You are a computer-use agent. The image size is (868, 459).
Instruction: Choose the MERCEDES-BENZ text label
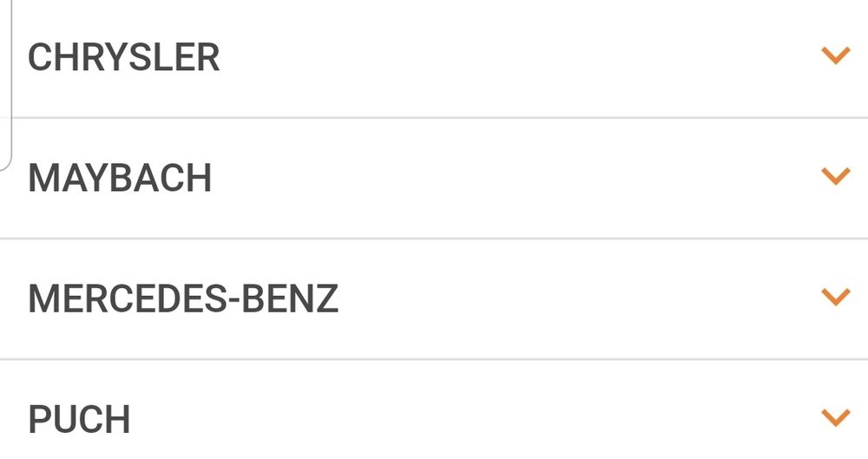pyautogui.click(x=183, y=299)
